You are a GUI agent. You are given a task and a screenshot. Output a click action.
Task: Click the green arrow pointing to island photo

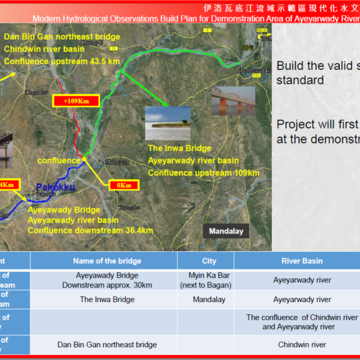(x=144, y=88)
